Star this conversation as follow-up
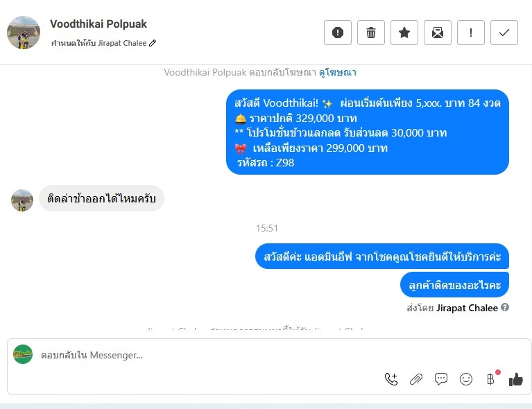Image resolution: width=532 pixels, height=409 pixels. click(x=404, y=33)
